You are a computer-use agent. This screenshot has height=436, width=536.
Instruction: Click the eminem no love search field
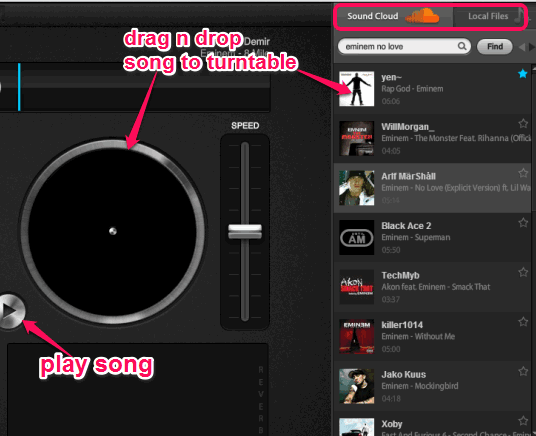click(x=404, y=46)
